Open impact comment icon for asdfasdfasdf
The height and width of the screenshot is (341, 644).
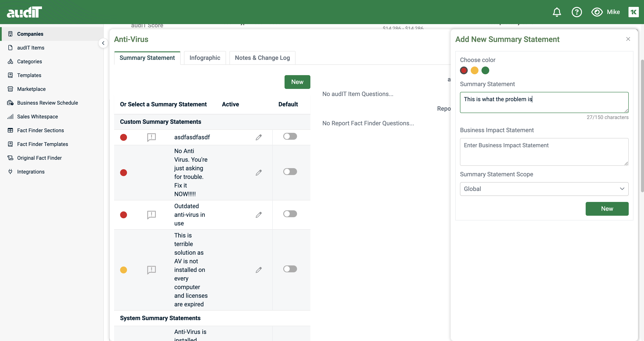[152, 137]
